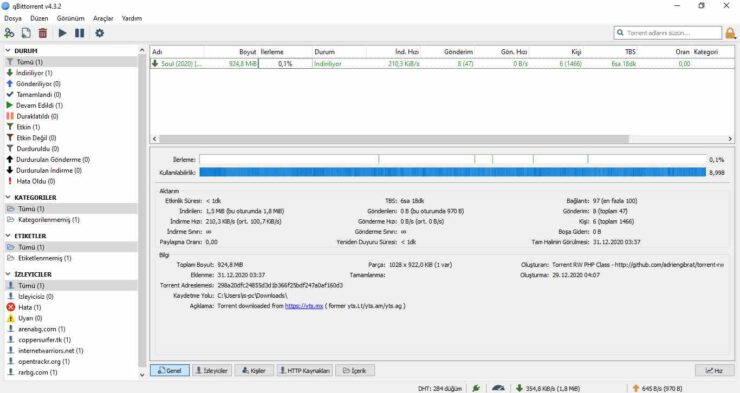Add torrent link toolbar icon
This screenshot has width=740, height=393.
(9, 33)
